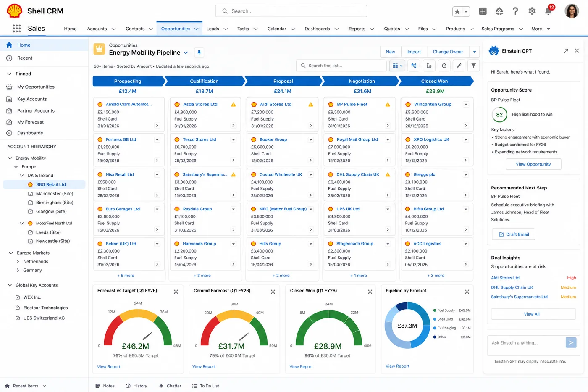Collapse the Pinned section
This screenshot has width=588, height=392.
point(9,74)
